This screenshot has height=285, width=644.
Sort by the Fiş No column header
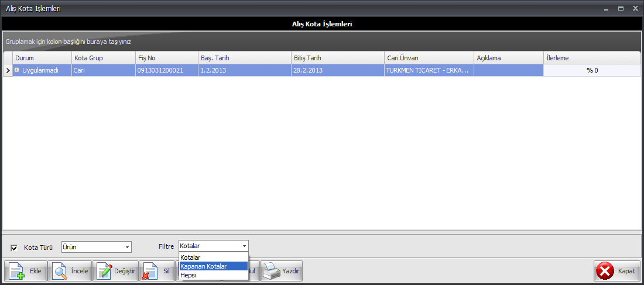pos(167,58)
